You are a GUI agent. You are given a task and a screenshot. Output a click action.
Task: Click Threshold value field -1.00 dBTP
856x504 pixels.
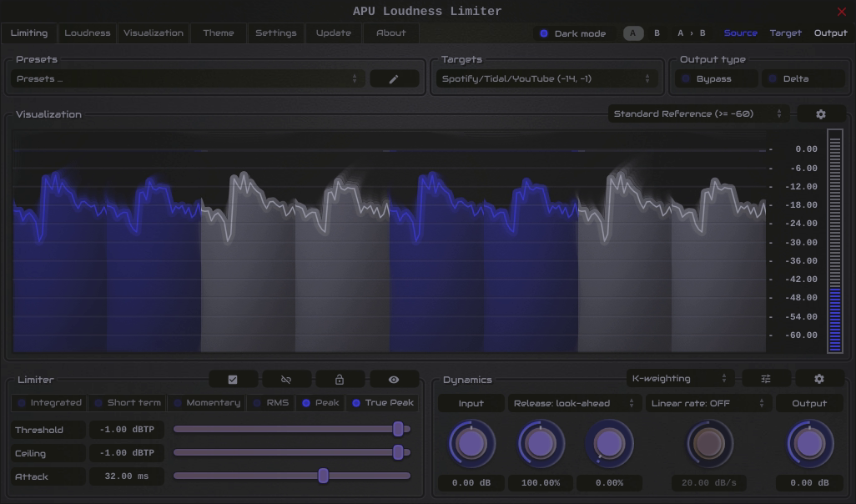tap(127, 430)
